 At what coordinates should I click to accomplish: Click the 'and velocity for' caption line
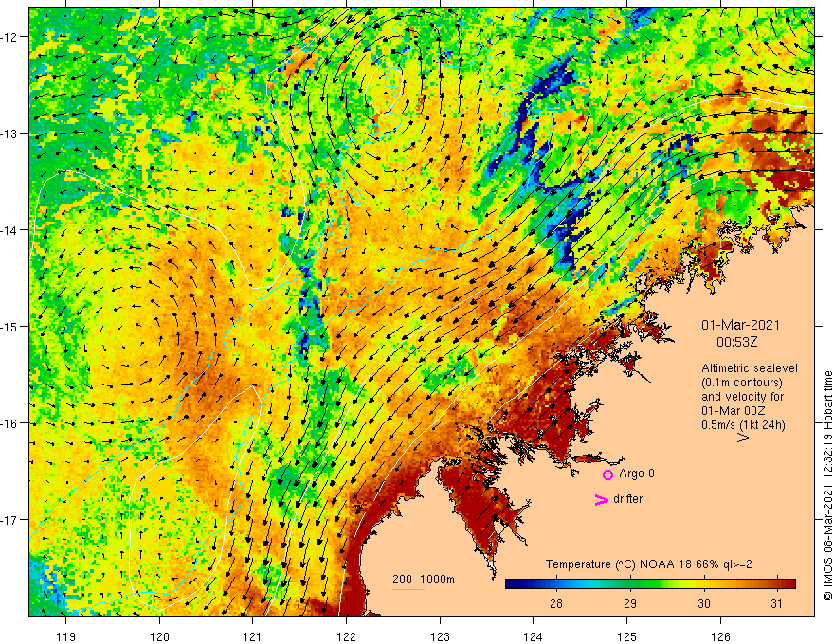[x=742, y=397]
